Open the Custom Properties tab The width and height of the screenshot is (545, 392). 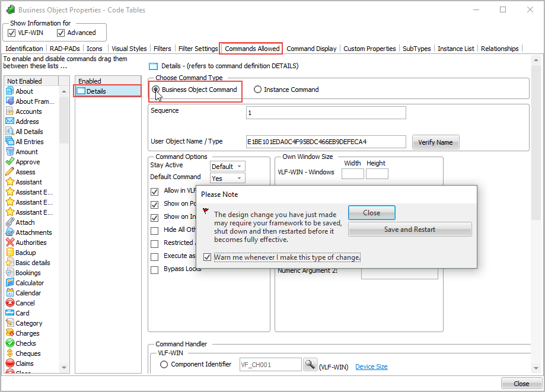369,49
